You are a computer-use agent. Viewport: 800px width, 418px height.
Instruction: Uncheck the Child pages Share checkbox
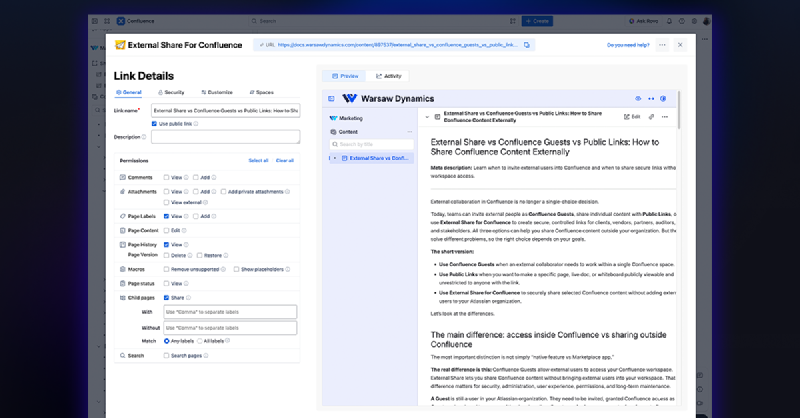[166, 298]
